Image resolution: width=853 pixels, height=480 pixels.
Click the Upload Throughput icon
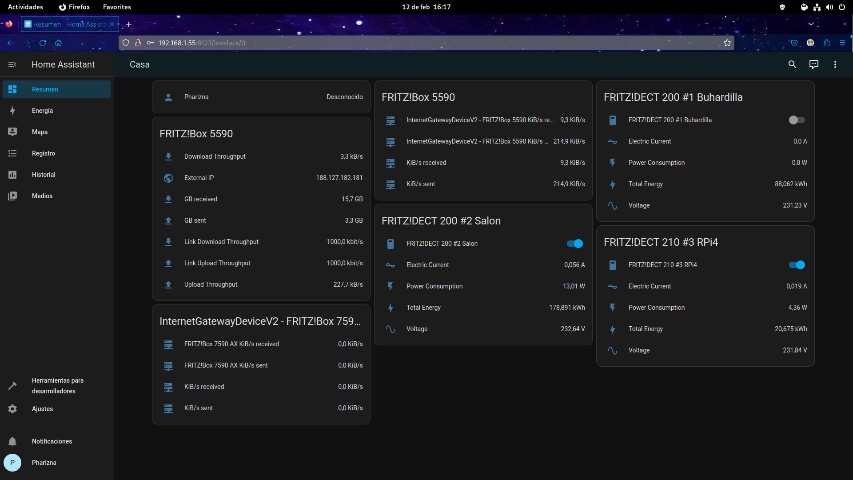point(168,285)
